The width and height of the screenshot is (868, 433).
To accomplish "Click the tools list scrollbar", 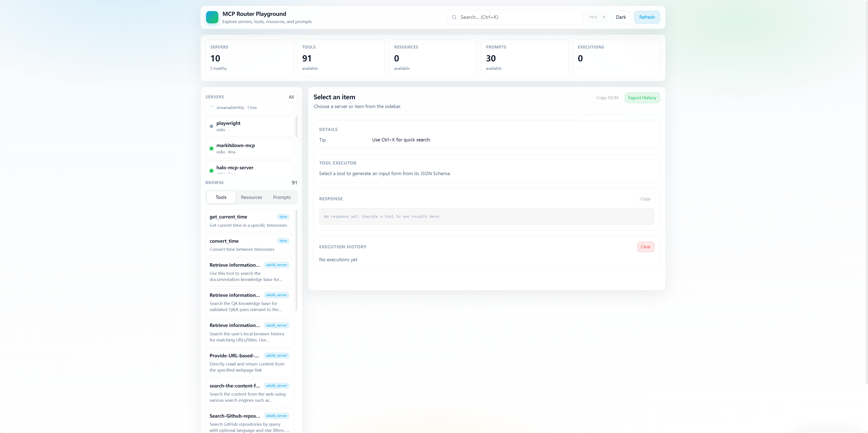I will click(297, 260).
